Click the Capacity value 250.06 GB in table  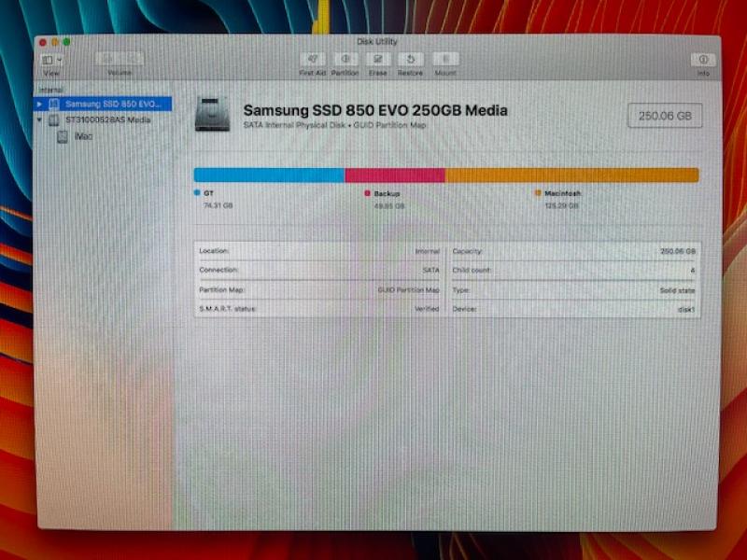[678, 251]
